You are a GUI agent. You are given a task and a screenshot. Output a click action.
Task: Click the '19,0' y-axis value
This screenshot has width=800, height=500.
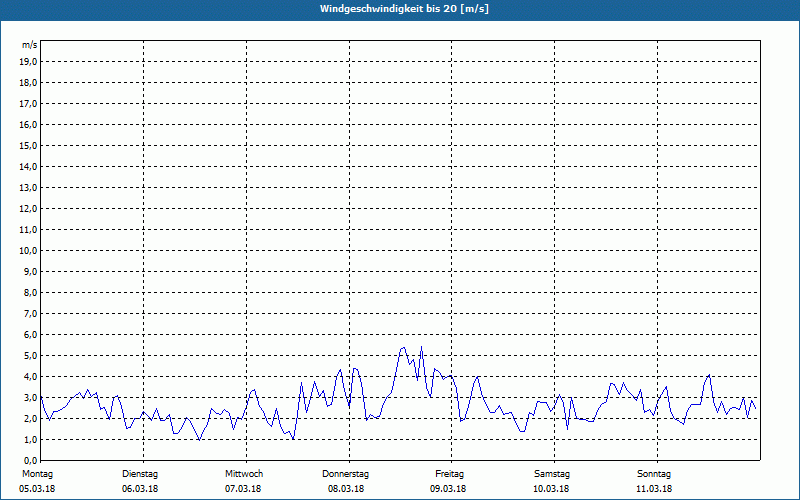[28, 62]
